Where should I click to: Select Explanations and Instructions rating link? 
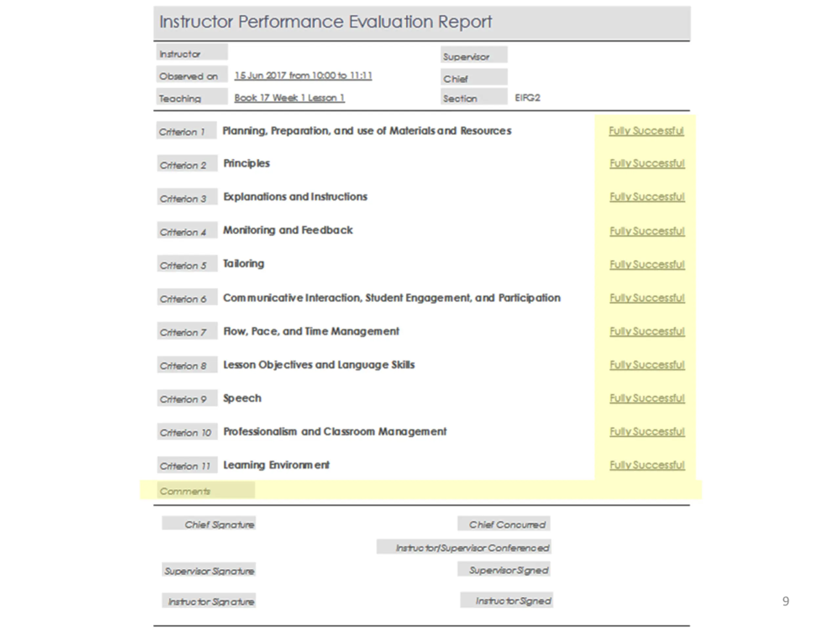pyautogui.click(x=647, y=197)
